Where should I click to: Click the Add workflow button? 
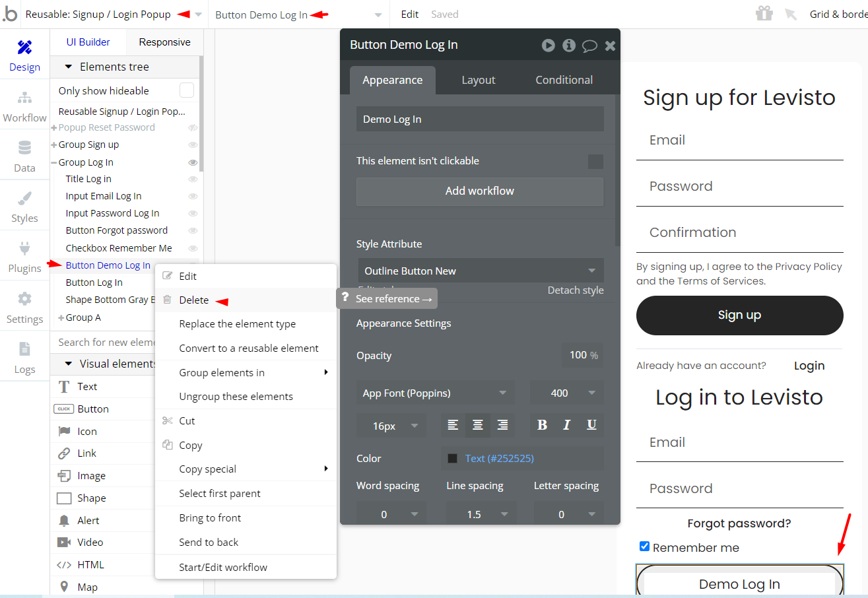(480, 191)
